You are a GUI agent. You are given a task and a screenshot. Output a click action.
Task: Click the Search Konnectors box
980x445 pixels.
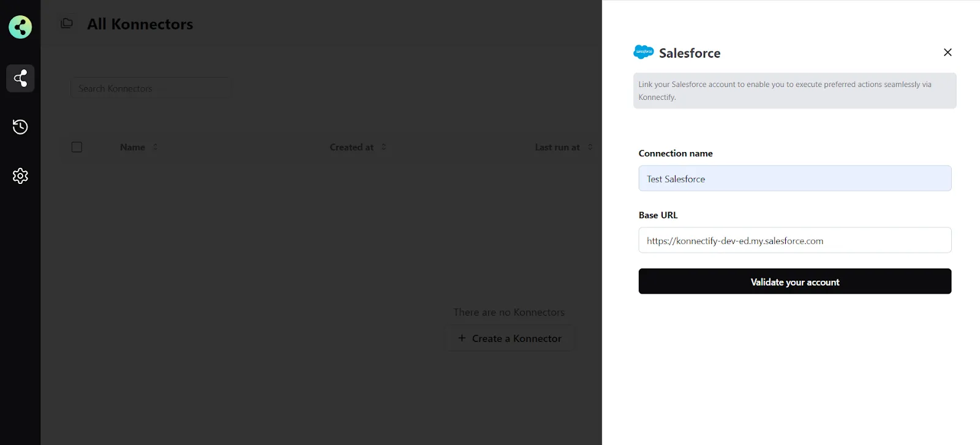pyautogui.click(x=151, y=88)
